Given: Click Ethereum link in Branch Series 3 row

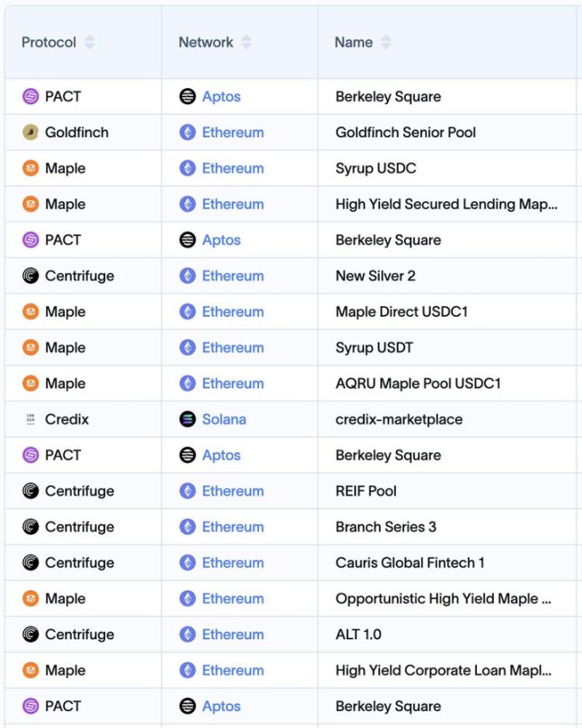Looking at the screenshot, I should click(233, 527).
